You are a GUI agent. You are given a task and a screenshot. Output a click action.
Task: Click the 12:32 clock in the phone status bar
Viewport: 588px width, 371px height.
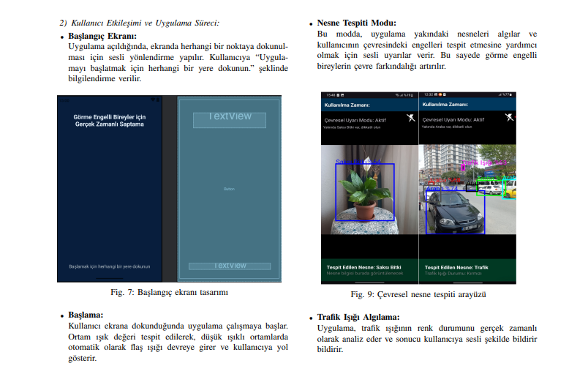pos(429,94)
